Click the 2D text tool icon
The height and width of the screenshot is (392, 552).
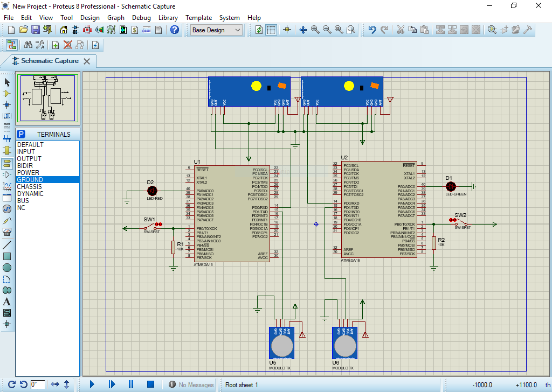pos(7,302)
